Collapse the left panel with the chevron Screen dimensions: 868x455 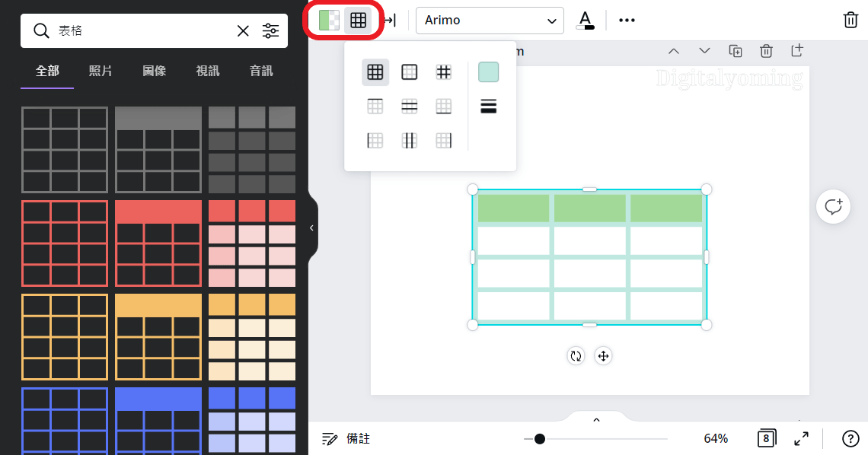point(311,228)
